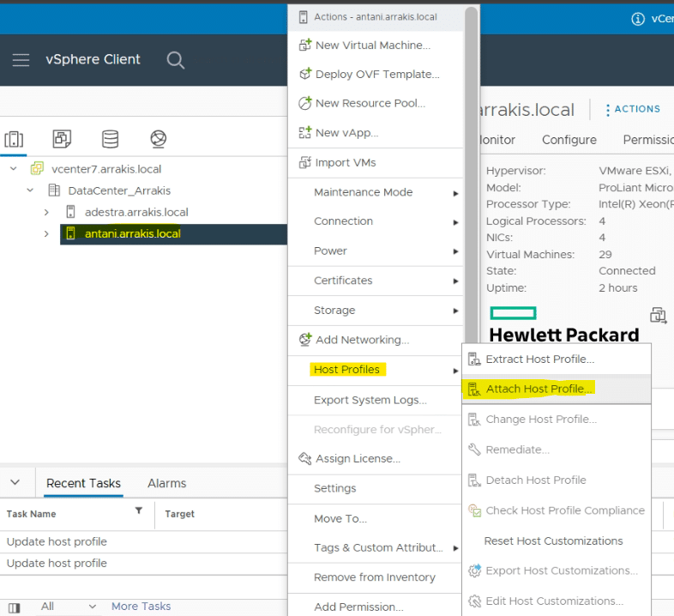The width and height of the screenshot is (674, 616).
Task: Open the Host Profiles submenu
Action: click(376, 370)
